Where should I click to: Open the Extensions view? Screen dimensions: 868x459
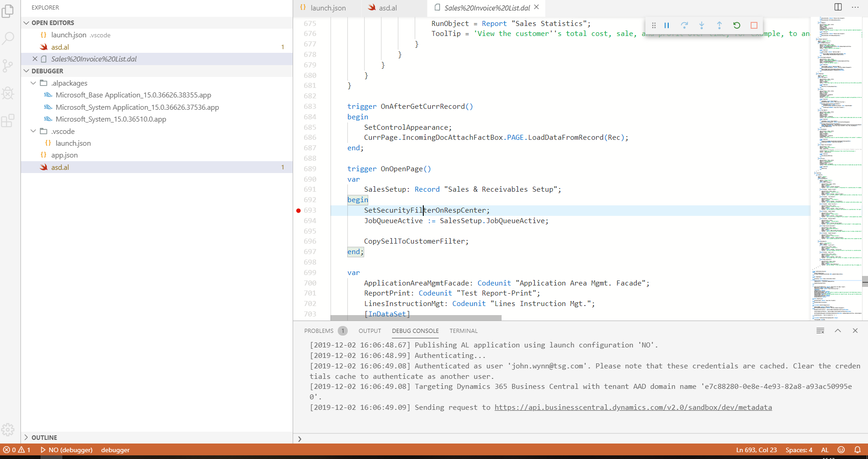pos(8,120)
